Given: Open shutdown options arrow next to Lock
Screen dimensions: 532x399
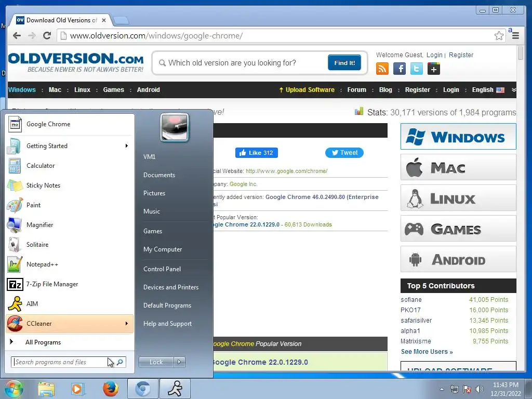Looking at the screenshot, I should (179, 362).
